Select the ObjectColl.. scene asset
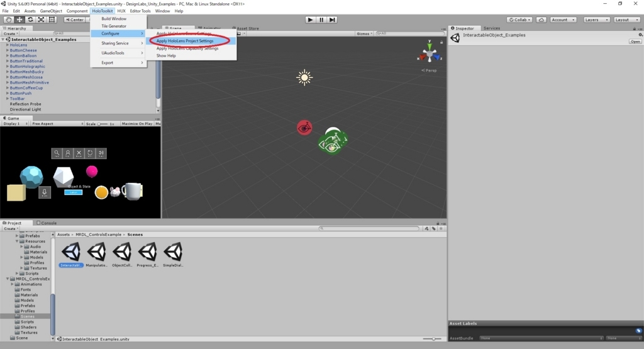This screenshot has width=644, height=349. 123,255
